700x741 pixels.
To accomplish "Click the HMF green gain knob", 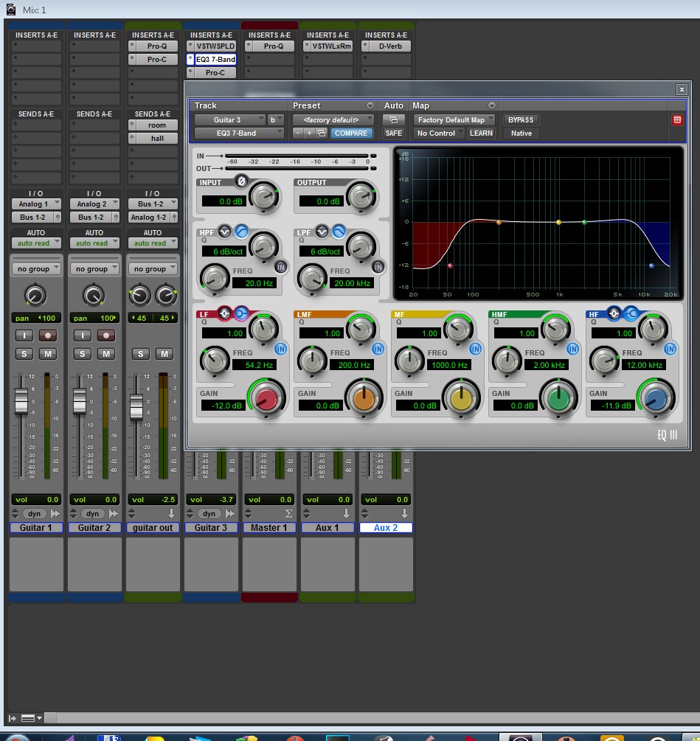I will [558, 399].
